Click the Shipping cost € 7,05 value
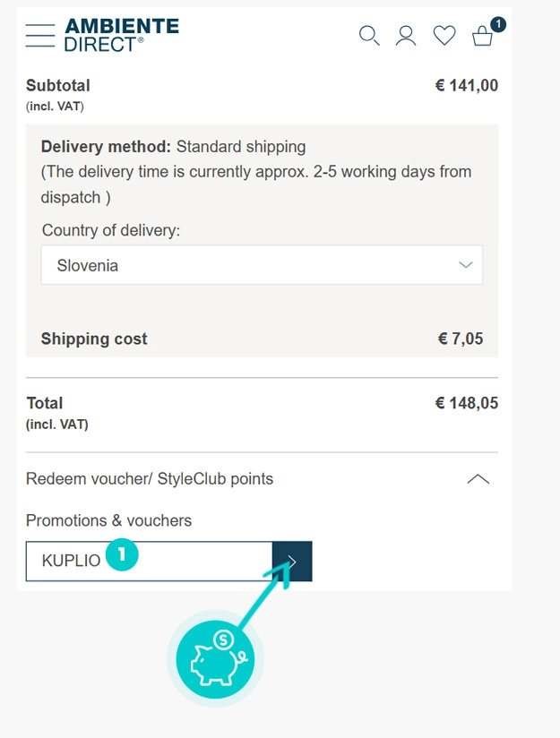Screen dimensions: 560x738 coord(460,339)
